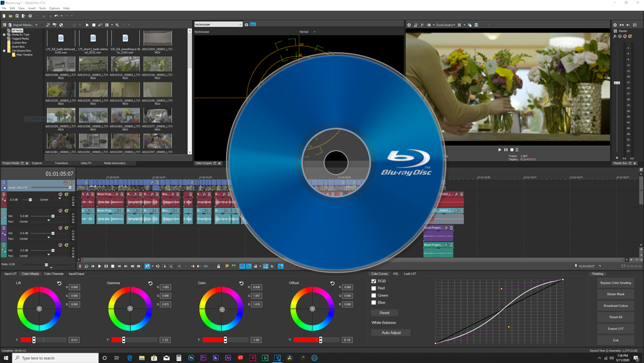The image size is (644, 363).
Task: Open preview quality Good (Auto) dropdown
Action: click(446, 25)
